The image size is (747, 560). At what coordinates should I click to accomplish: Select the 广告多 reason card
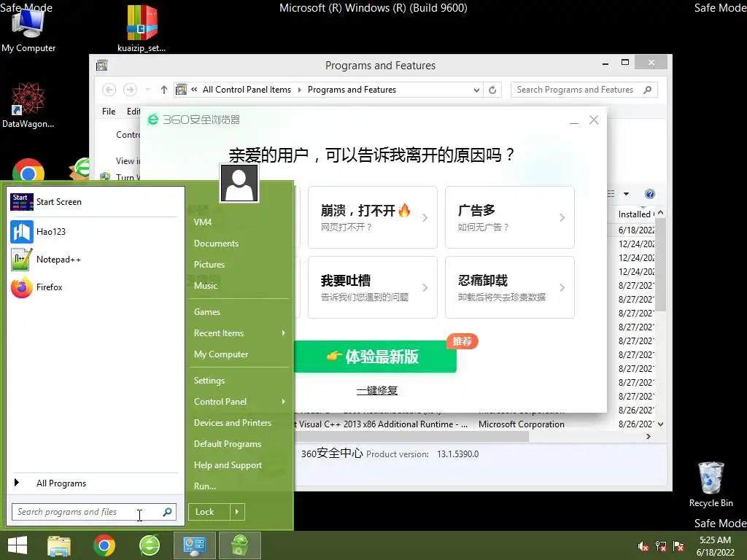(x=510, y=217)
